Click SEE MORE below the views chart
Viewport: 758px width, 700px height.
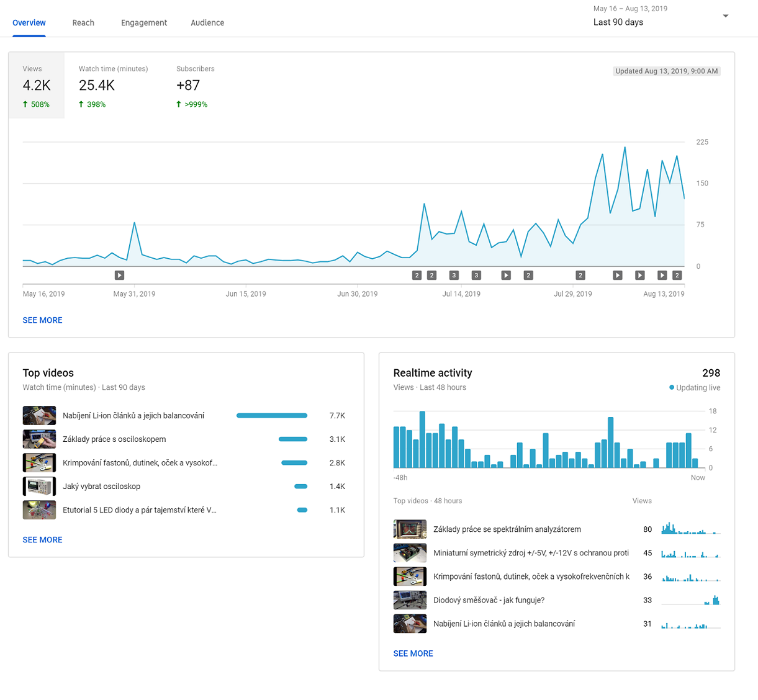42,320
